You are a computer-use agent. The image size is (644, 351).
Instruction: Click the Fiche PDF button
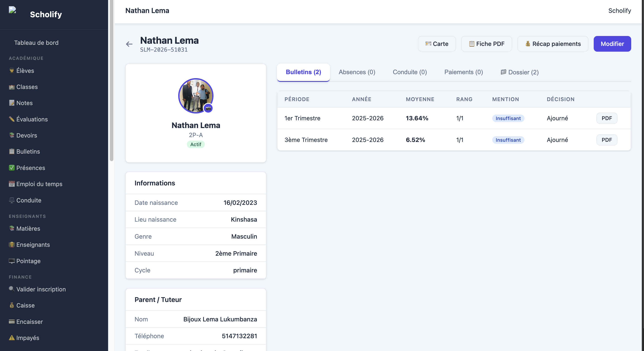(x=487, y=44)
